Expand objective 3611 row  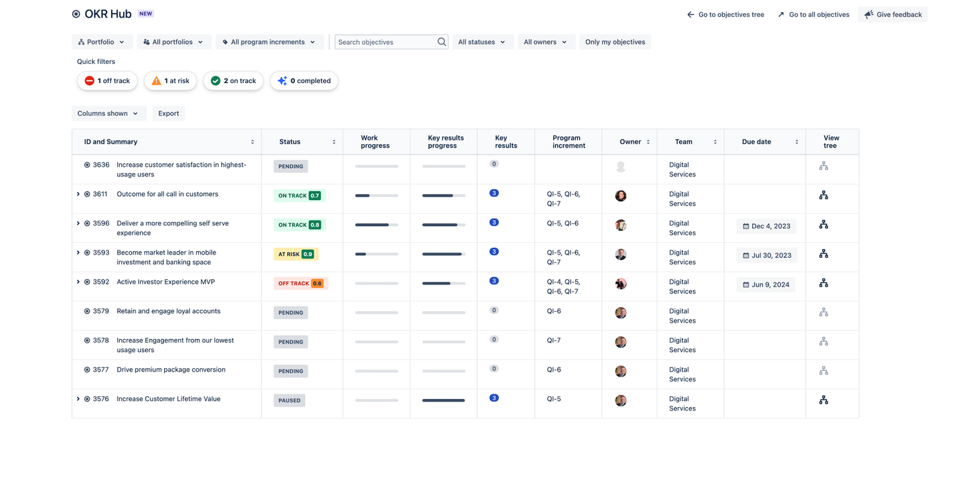click(x=78, y=195)
